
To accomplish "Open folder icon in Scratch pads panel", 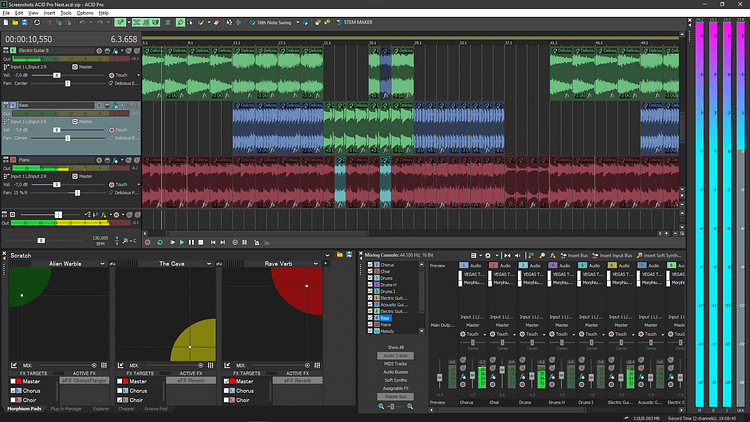I will (340, 255).
